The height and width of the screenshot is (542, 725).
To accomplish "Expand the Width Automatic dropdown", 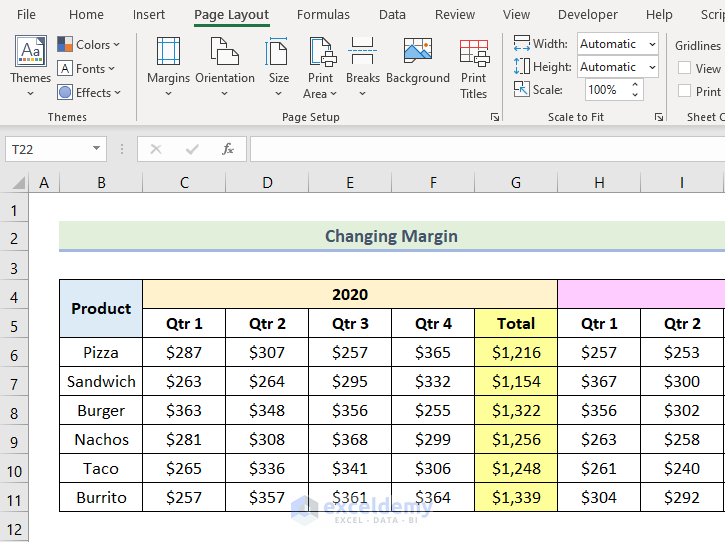I will pos(652,44).
